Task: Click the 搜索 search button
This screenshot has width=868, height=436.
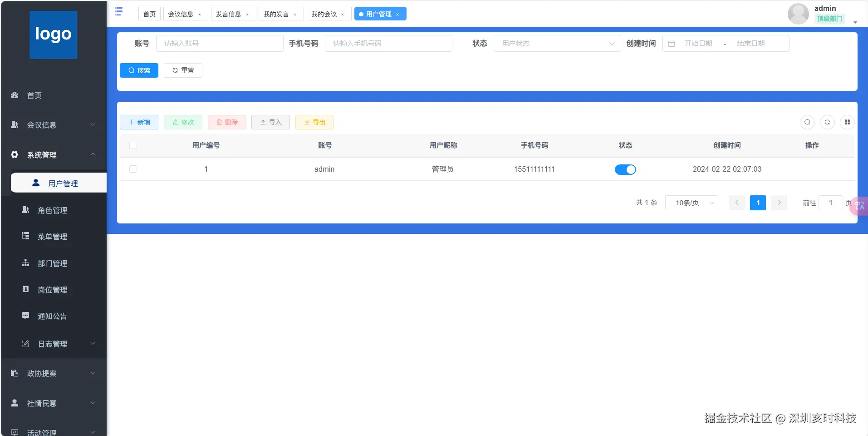Action: [x=139, y=70]
